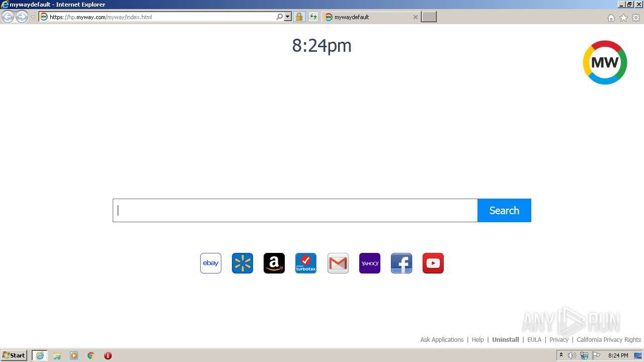
Task: Close the mywaydefault tab
Action: click(415, 17)
